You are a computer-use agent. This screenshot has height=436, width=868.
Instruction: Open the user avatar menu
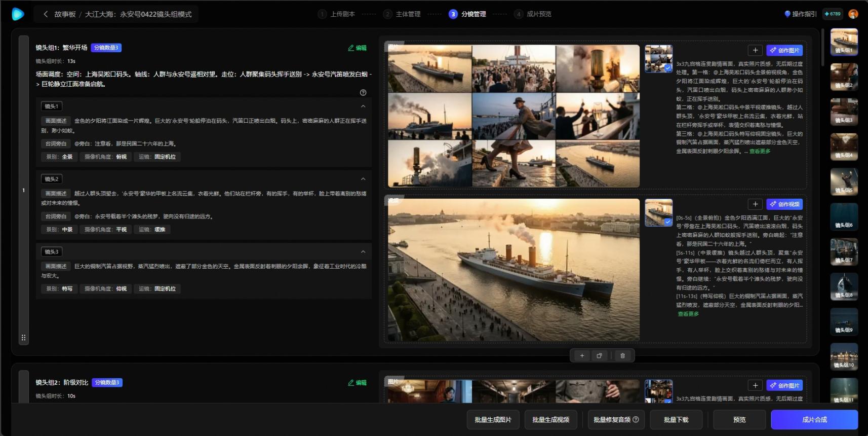point(853,14)
